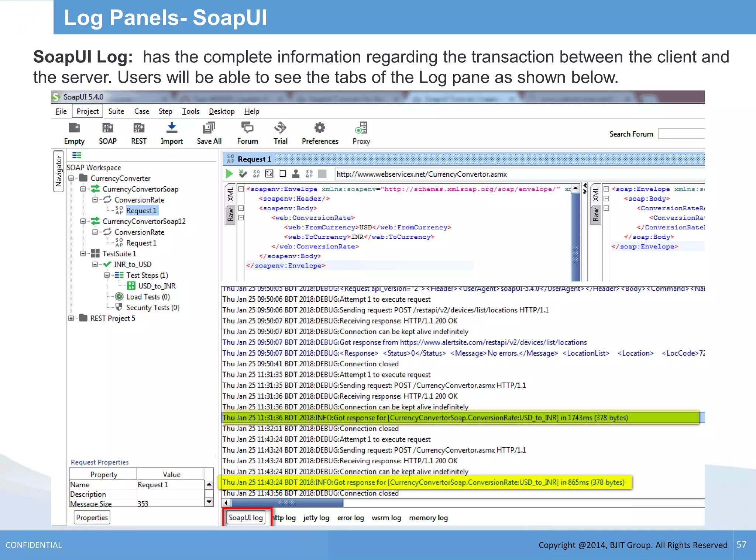Select ConversionRate under CurrencyConvertorSoap12

(x=139, y=232)
